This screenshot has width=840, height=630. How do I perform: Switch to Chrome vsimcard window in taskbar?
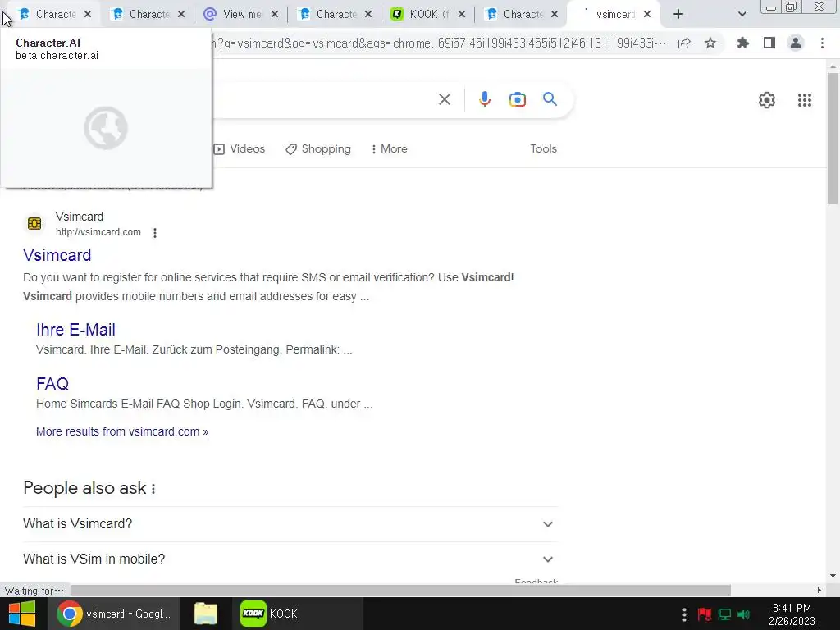(114, 614)
